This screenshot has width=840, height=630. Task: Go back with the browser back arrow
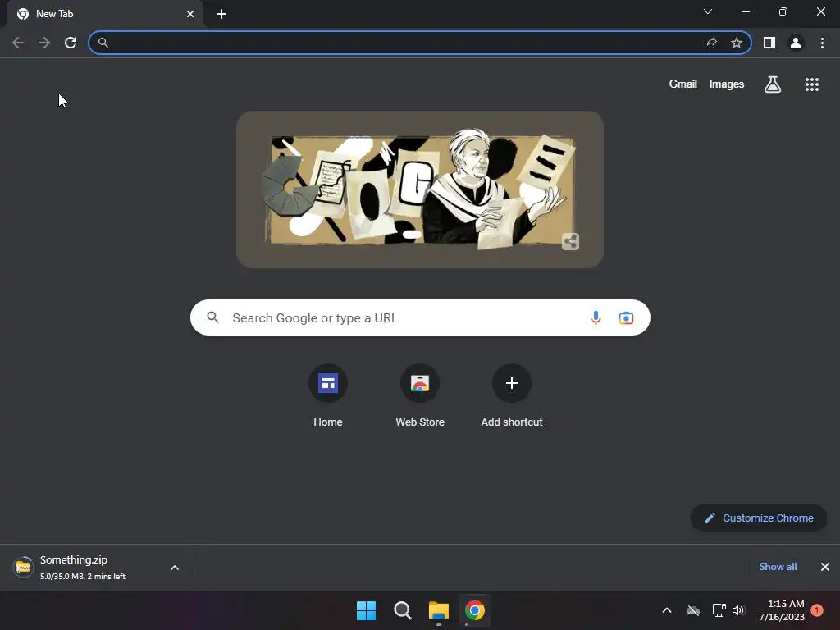pyautogui.click(x=18, y=43)
